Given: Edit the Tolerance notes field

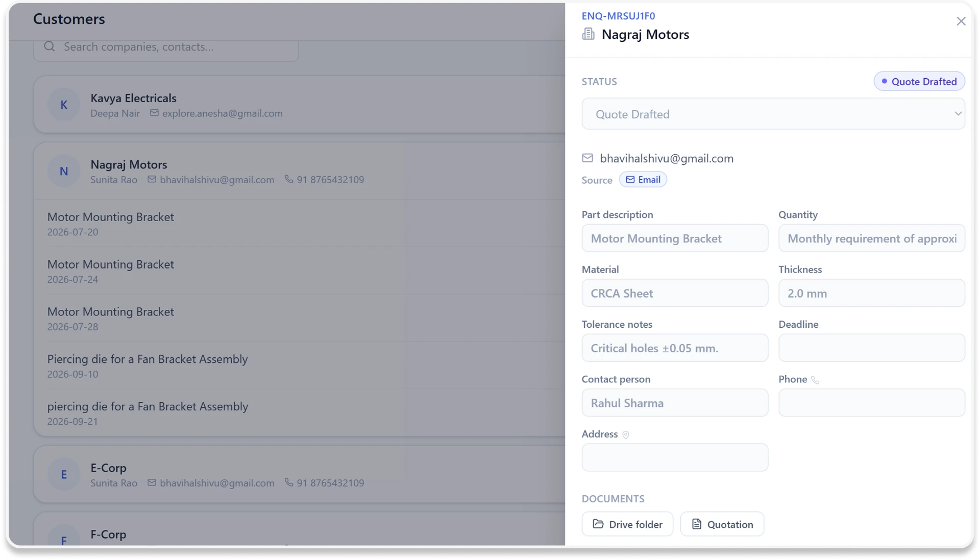Looking at the screenshot, I should point(675,348).
